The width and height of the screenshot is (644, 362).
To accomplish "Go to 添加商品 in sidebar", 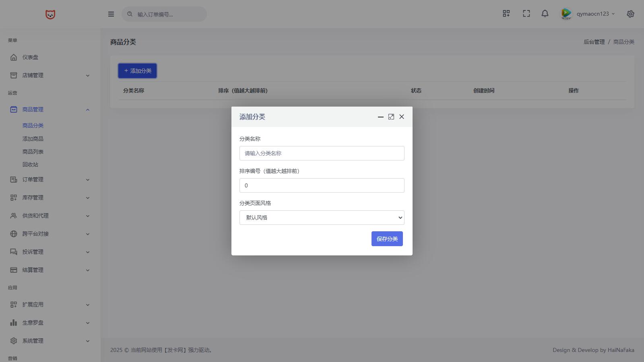I will click(x=33, y=139).
